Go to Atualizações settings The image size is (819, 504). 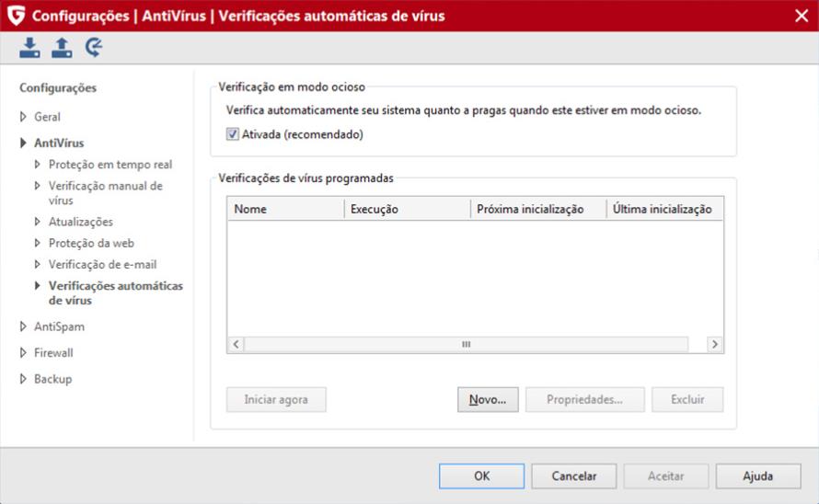80,222
